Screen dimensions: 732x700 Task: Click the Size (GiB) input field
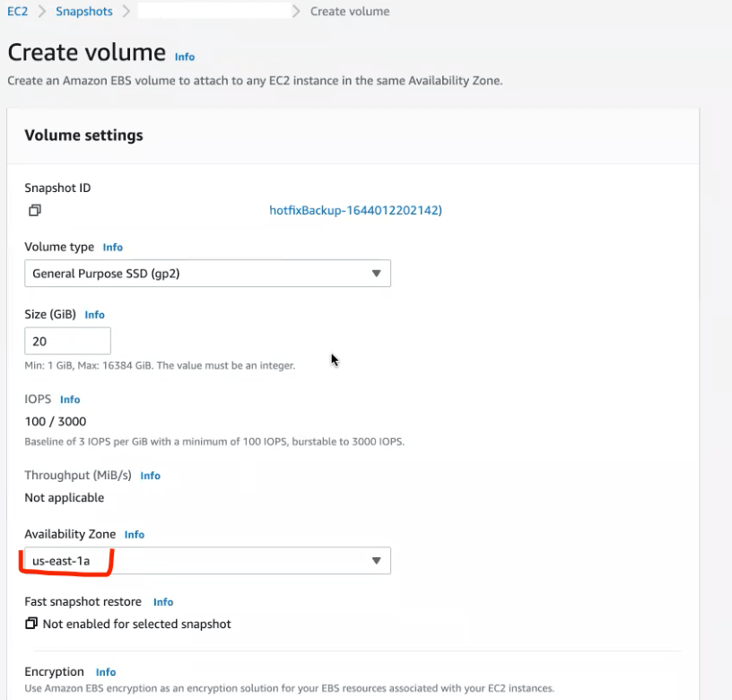tap(68, 341)
